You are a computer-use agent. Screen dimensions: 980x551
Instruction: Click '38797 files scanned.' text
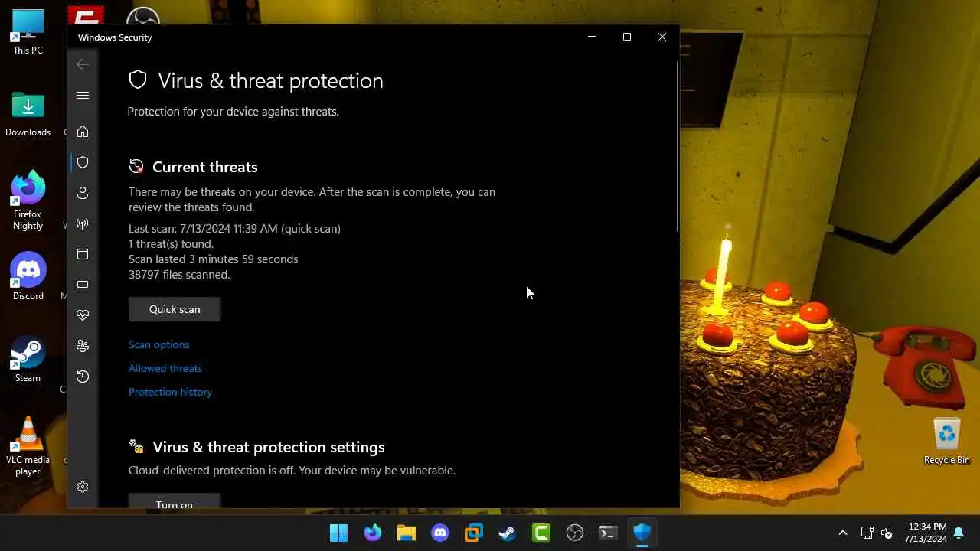[179, 275]
